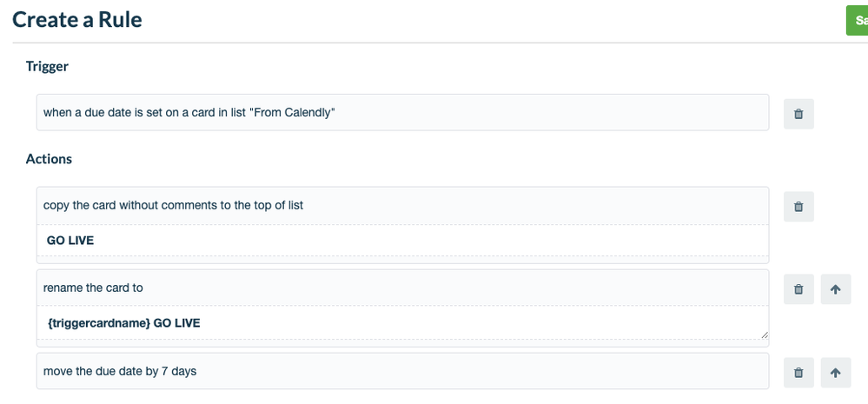Screen dimensions: 868x404
Task: Click the '{triggercardname}' variable in rename field
Action: (99, 323)
